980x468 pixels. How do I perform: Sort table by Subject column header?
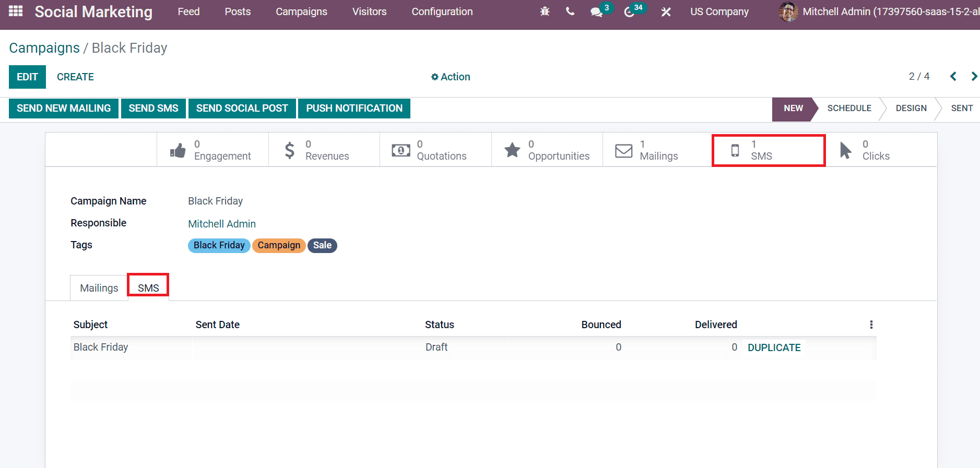(90, 325)
